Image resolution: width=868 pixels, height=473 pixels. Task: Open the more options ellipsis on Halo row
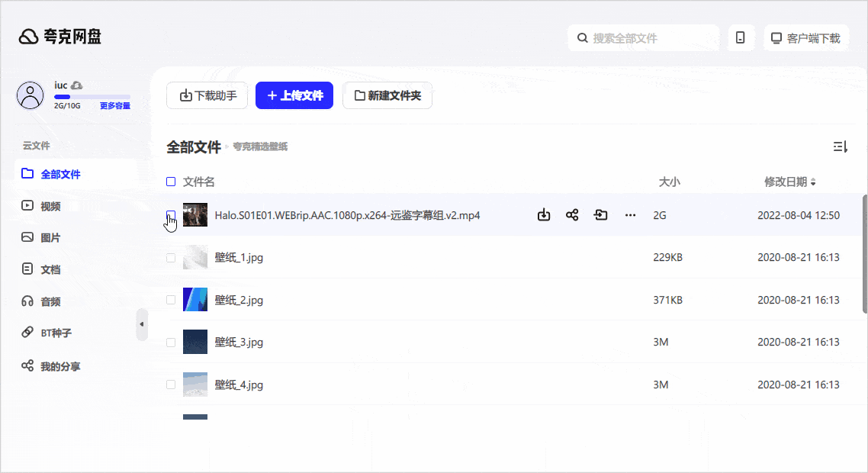[x=630, y=215]
